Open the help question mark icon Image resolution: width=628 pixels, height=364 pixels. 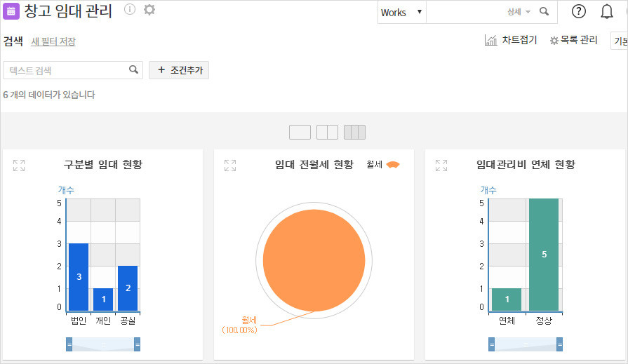tap(578, 11)
